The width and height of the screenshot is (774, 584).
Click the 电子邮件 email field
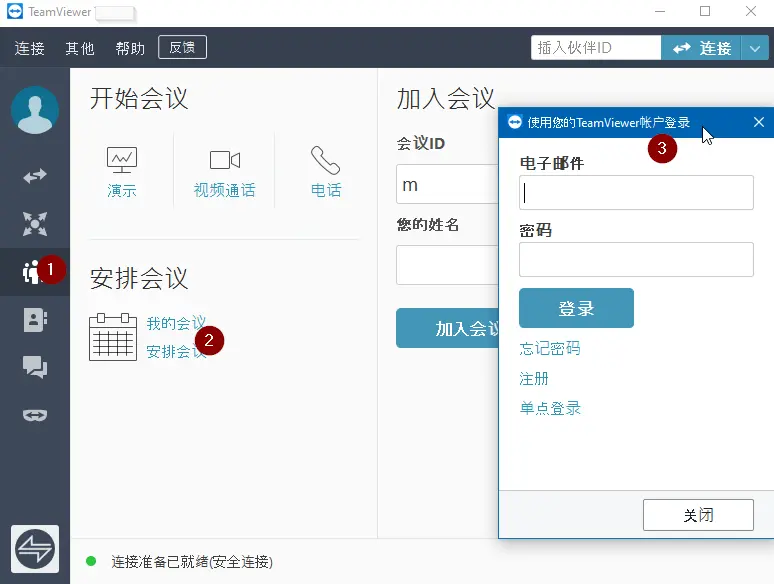click(x=636, y=193)
